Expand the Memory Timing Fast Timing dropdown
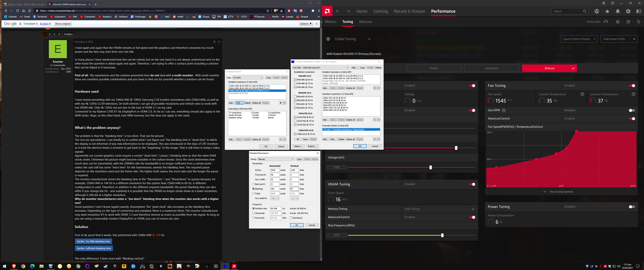Viewport: 644px width, 270px height. pyautogui.click(x=473, y=209)
